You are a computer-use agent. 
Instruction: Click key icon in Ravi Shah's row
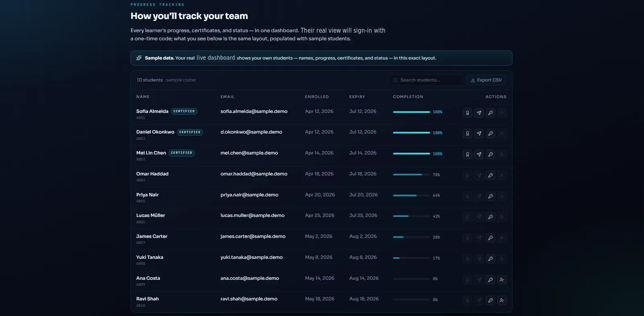pos(490,300)
